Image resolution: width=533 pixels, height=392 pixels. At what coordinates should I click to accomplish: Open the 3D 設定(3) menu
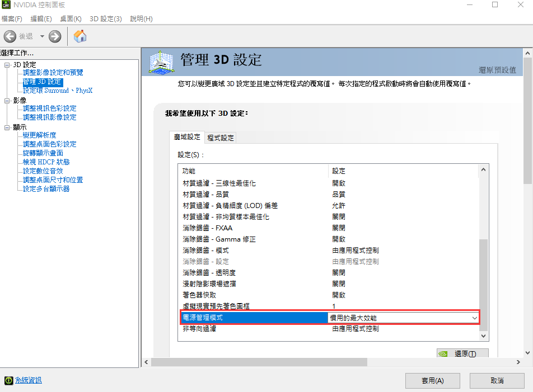tap(106, 19)
